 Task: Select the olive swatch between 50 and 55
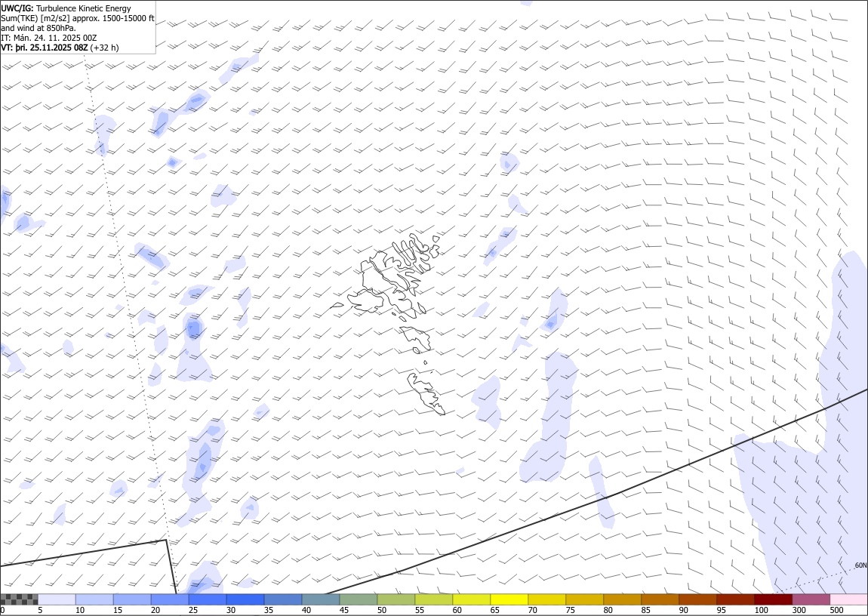(x=396, y=599)
